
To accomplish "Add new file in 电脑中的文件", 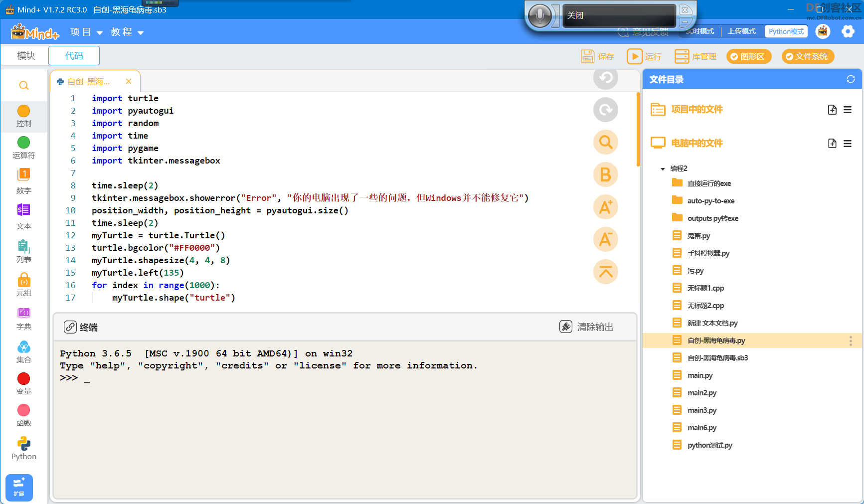I will (x=832, y=144).
